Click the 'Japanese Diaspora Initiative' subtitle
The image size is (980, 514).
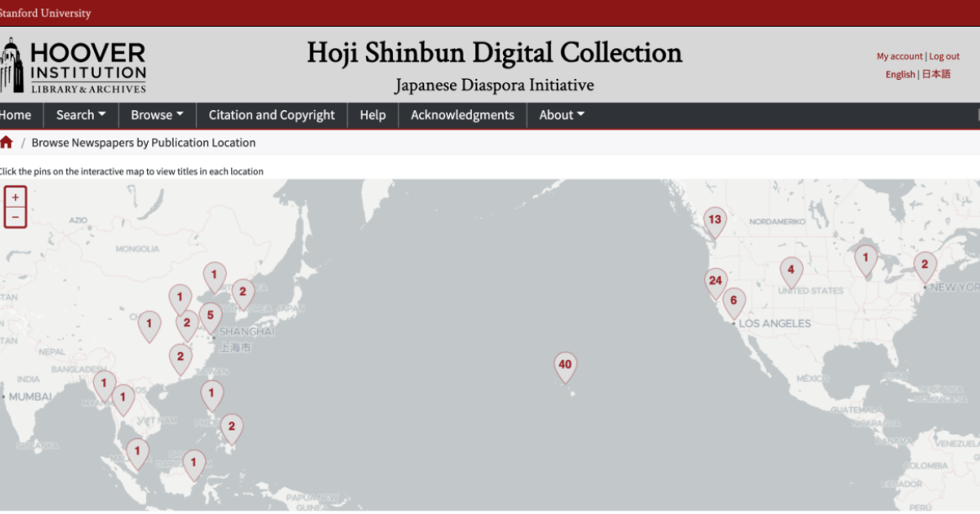tap(494, 85)
